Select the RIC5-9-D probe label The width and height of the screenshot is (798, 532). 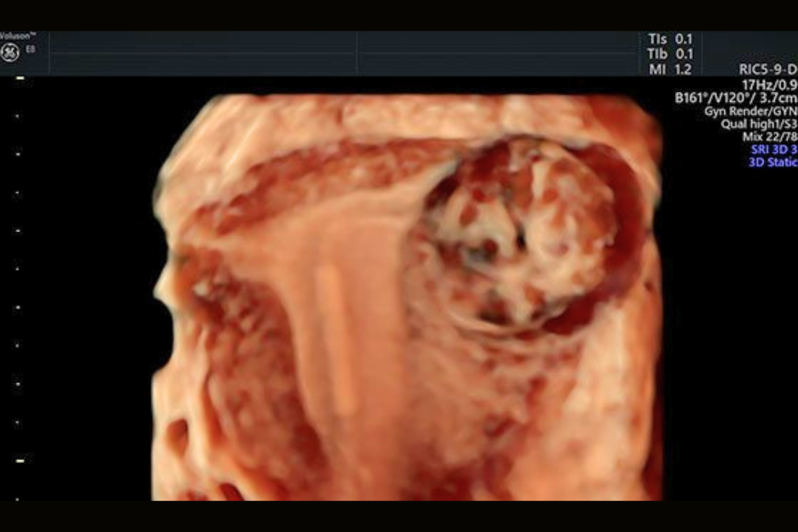click(x=768, y=69)
